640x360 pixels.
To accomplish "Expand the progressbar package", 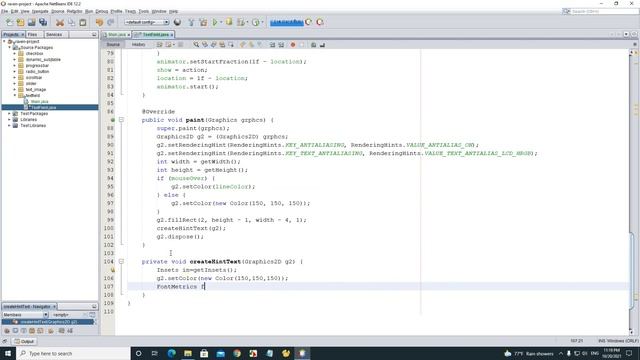I will tap(15, 65).
